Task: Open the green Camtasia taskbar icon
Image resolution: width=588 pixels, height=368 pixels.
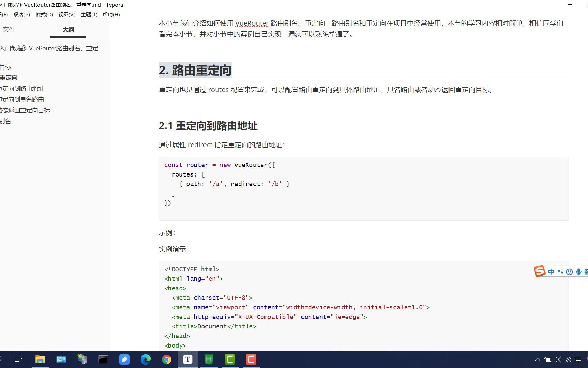Action: coord(230,359)
